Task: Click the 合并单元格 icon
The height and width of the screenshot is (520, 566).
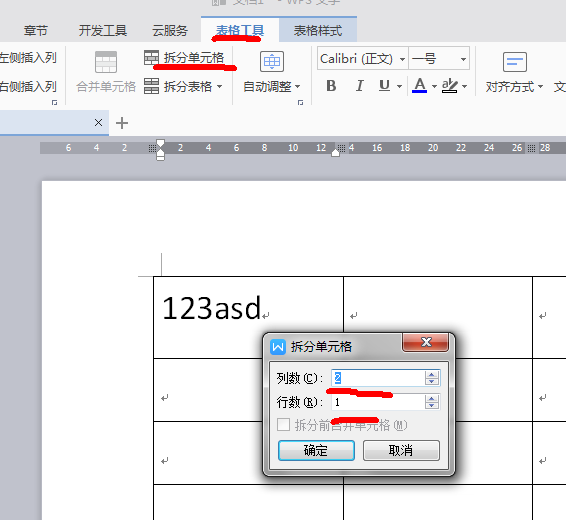Action: [x=106, y=62]
